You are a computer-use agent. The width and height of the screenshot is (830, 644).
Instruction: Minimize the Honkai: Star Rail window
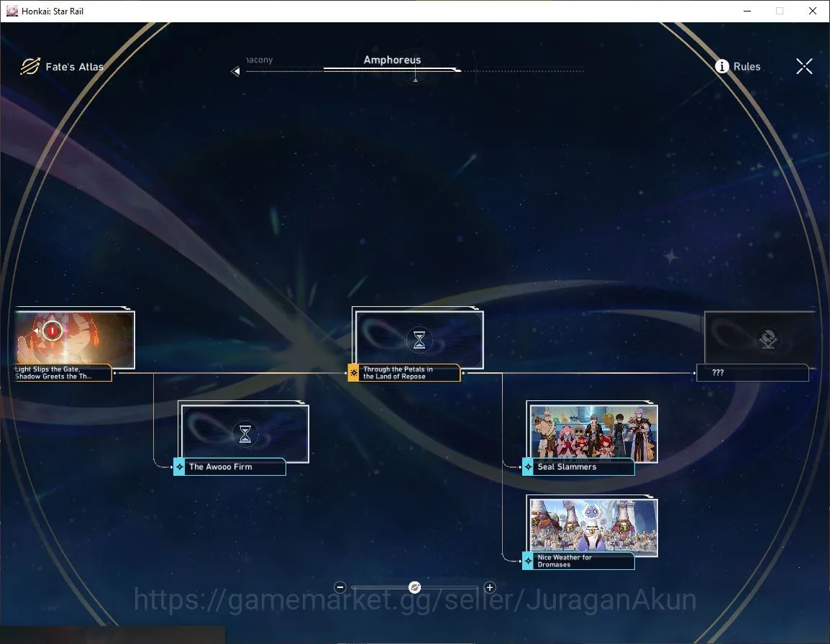coord(747,11)
